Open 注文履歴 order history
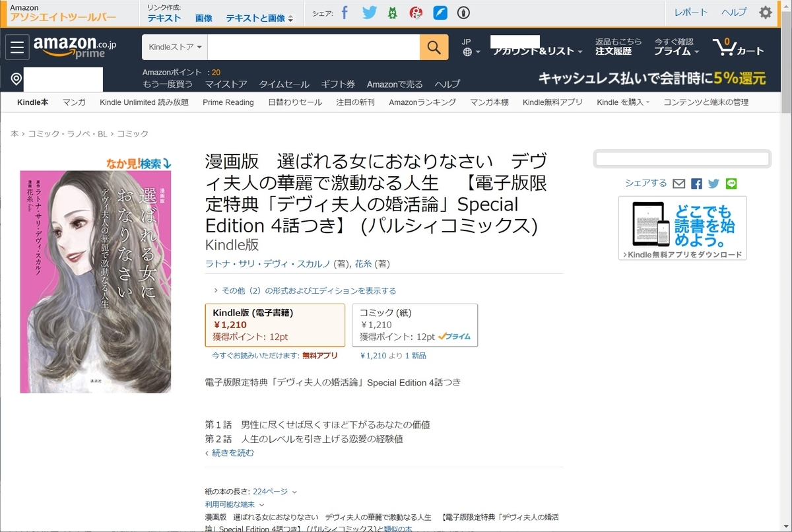This screenshot has height=532, width=792. point(614,51)
